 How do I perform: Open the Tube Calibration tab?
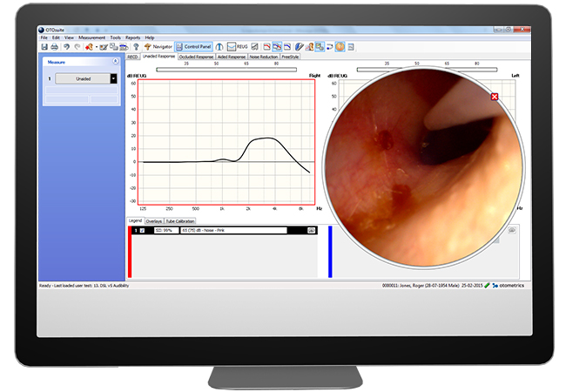[180, 221]
